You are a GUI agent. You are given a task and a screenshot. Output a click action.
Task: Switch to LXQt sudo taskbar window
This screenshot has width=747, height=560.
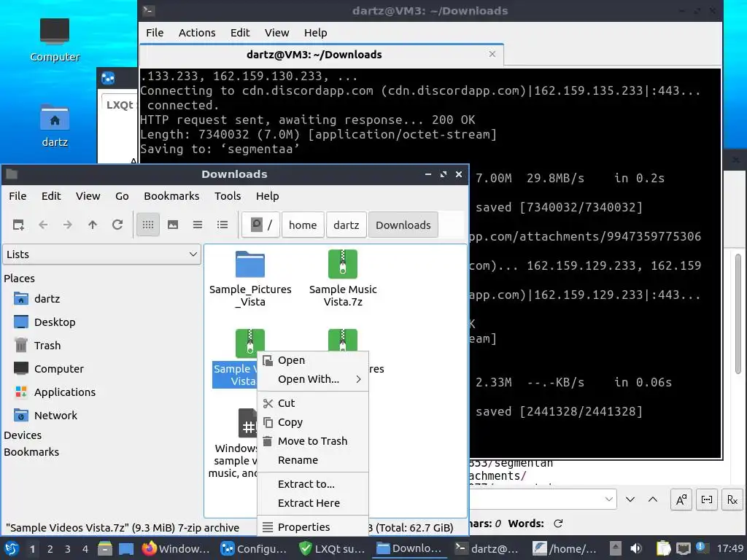click(333, 549)
